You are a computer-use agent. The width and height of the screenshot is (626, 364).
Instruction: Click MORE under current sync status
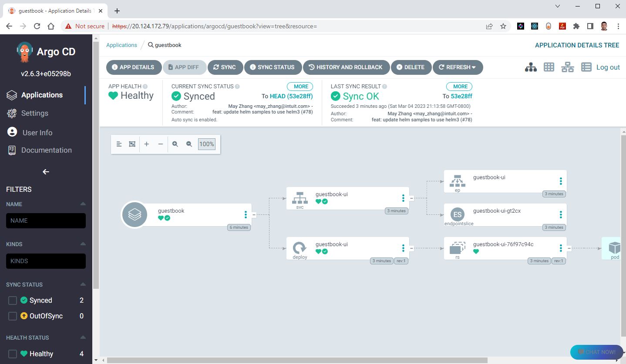tap(300, 86)
